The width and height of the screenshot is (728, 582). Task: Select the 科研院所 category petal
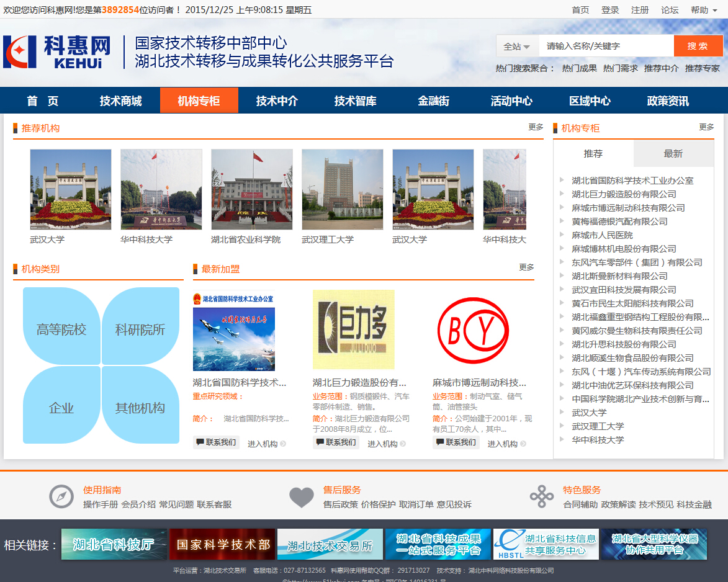click(x=140, y=326)
